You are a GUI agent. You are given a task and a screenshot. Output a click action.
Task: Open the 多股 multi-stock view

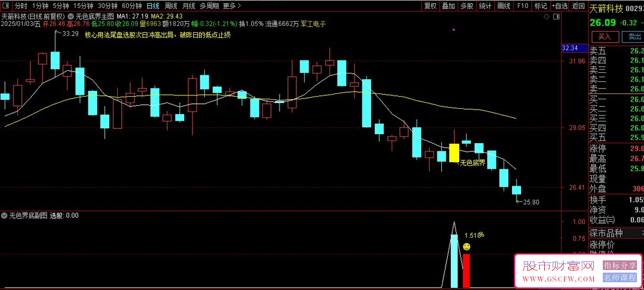466,6
